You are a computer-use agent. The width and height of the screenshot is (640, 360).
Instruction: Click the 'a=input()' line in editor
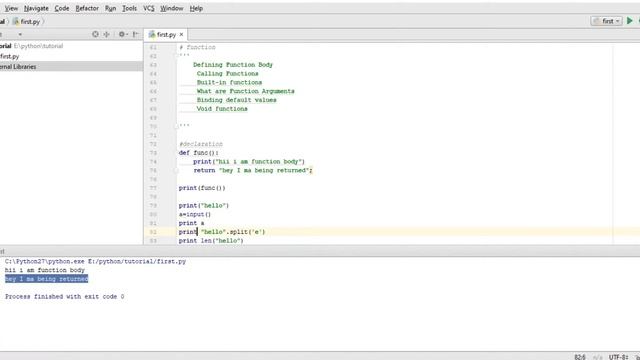(195, 214)
